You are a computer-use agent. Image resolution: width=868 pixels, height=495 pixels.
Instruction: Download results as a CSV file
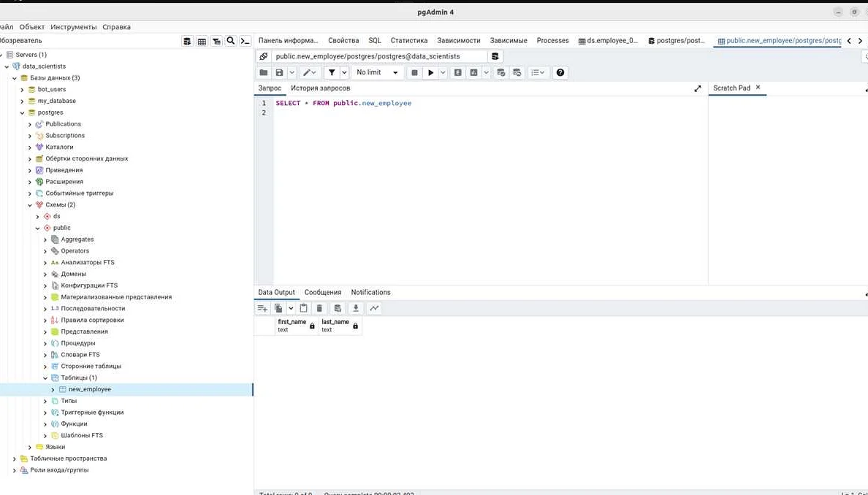356,308
